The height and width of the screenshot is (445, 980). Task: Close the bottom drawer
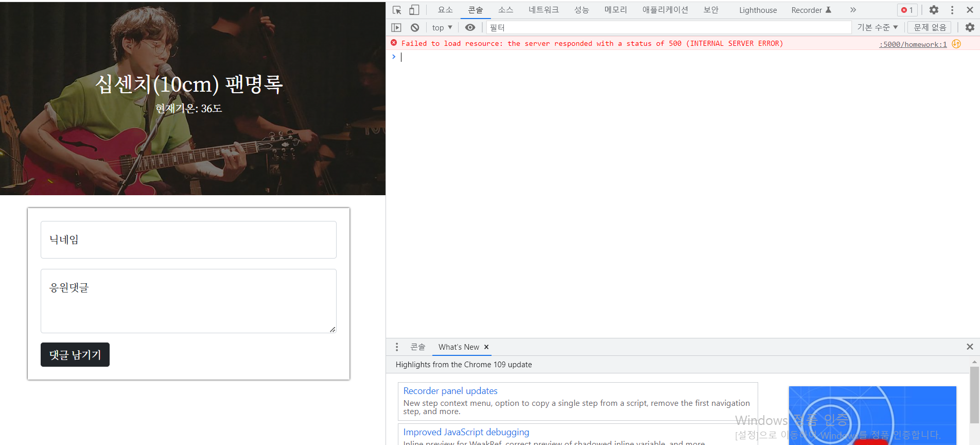[x=970, y=347]
